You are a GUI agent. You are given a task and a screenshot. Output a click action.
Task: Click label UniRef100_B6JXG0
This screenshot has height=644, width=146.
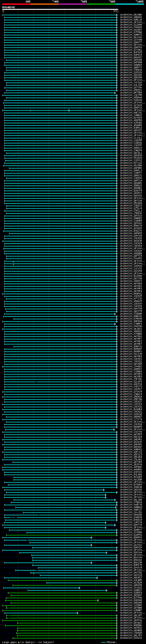coord(131,37)
